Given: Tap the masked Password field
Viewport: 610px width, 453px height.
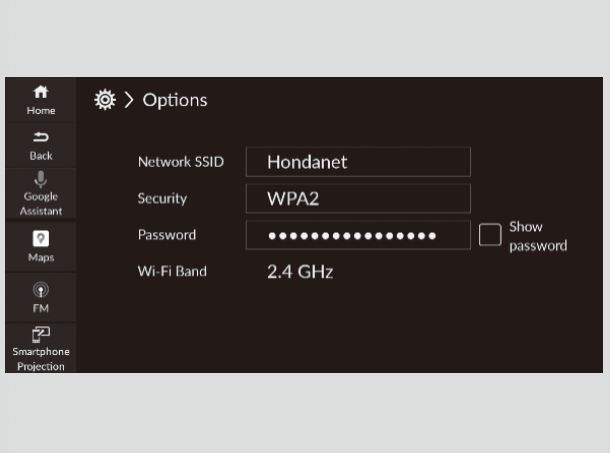Looking at the screenshot, I should pyautogui.click(x=357, y=235).
